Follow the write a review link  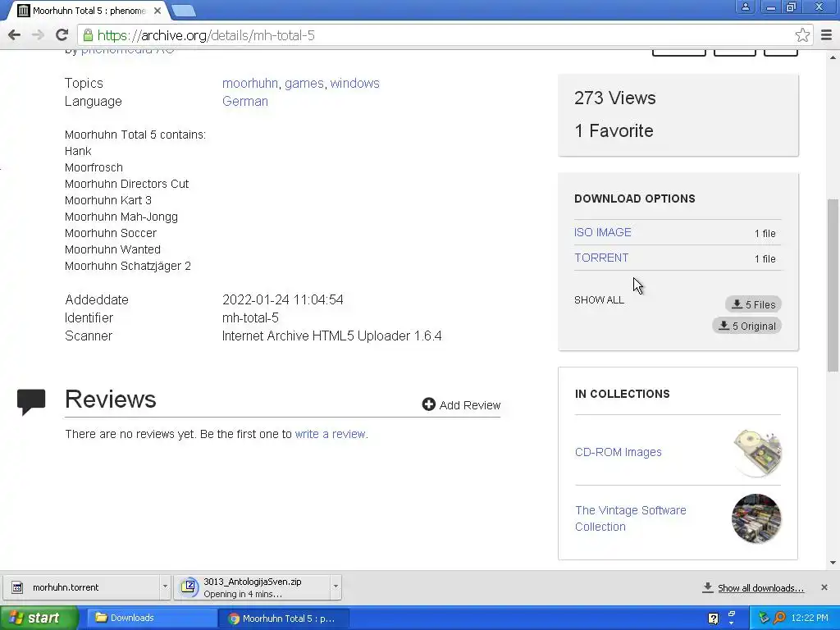[331, 434]
